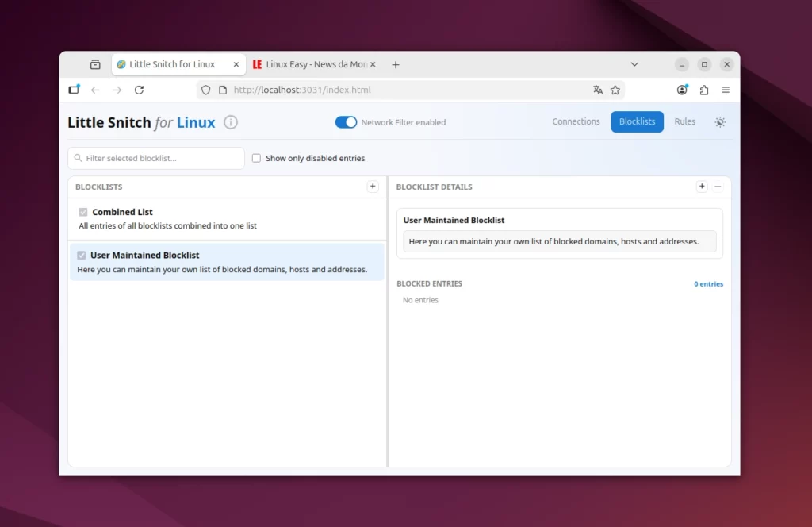Image resolution: width=812 pixels, height=527 pixels.
Task: Switch to the Connections tab
Action: [x=576, y=121]
